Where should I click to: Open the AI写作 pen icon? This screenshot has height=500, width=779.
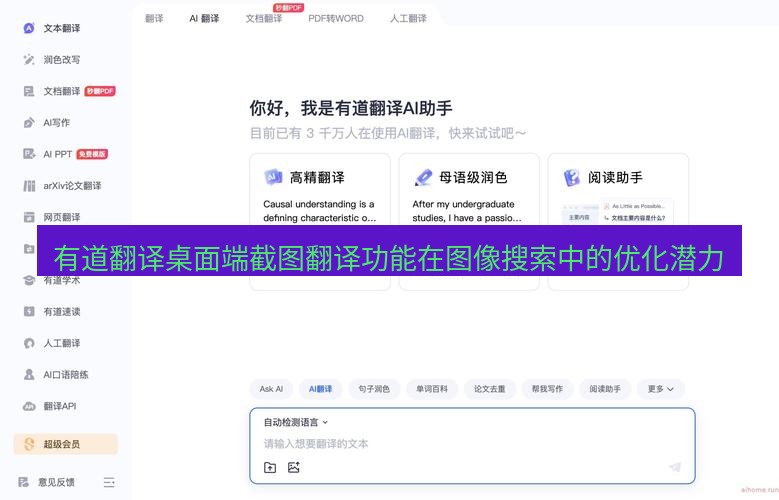(x=29, y=123)
